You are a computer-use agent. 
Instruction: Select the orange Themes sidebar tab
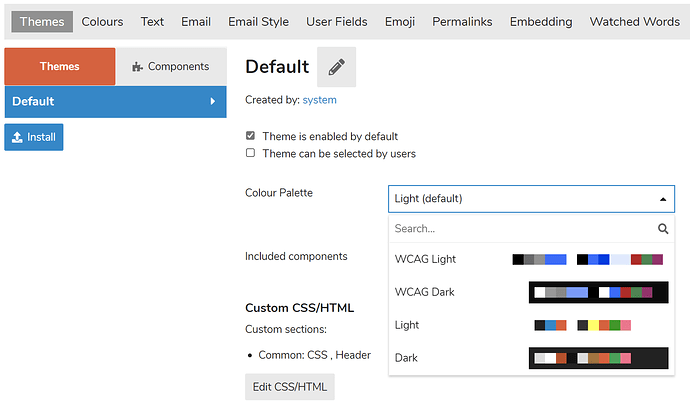coord(60,66)
